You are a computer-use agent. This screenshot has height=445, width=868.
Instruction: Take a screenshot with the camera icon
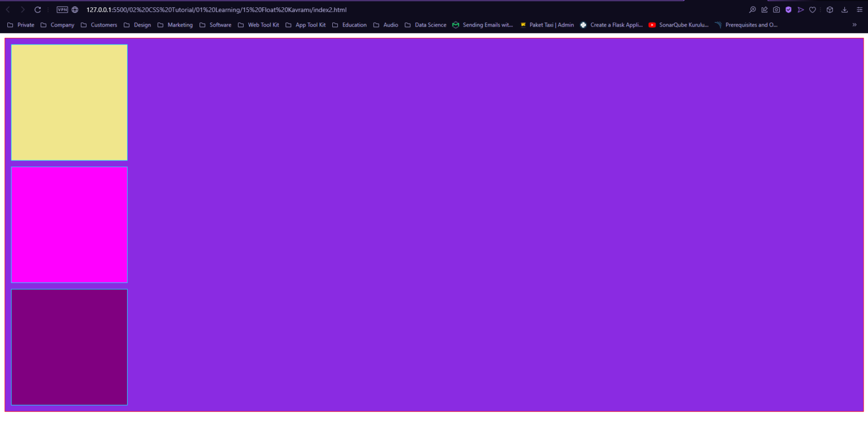(776, 10)
